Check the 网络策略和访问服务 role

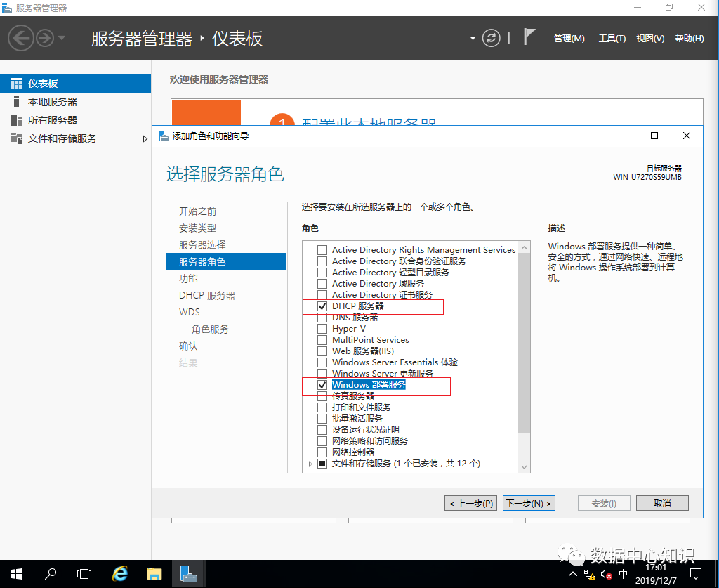pos(322,440)
